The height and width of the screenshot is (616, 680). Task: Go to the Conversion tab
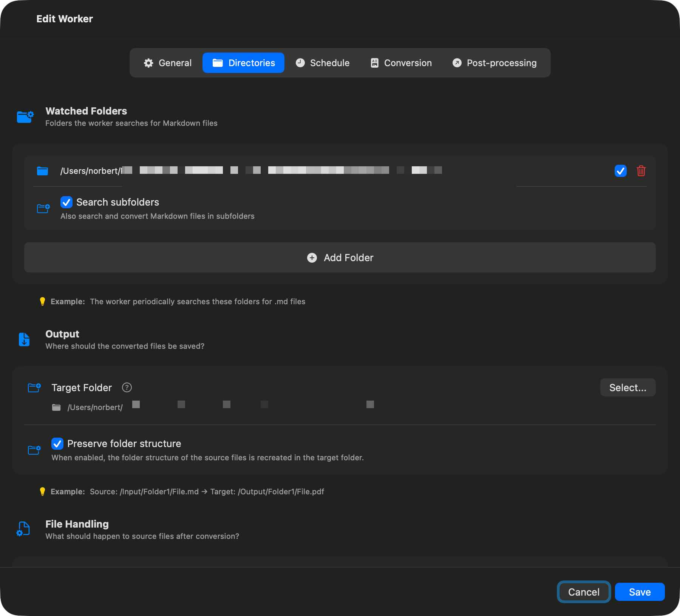401,63
